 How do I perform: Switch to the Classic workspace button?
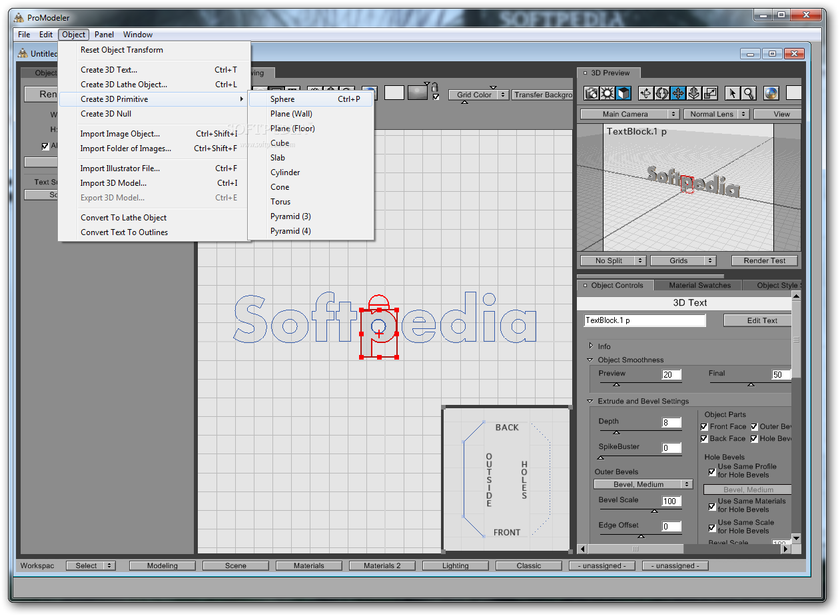point(529,566)
